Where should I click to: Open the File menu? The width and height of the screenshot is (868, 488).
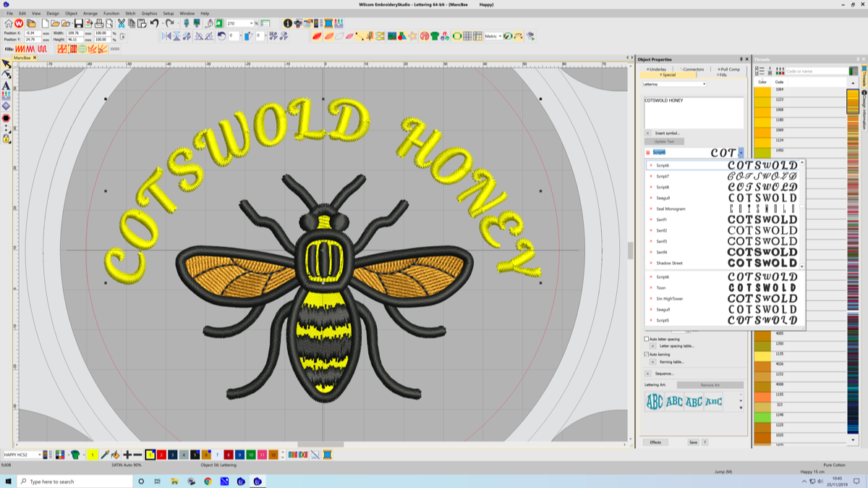pos(10,13)
